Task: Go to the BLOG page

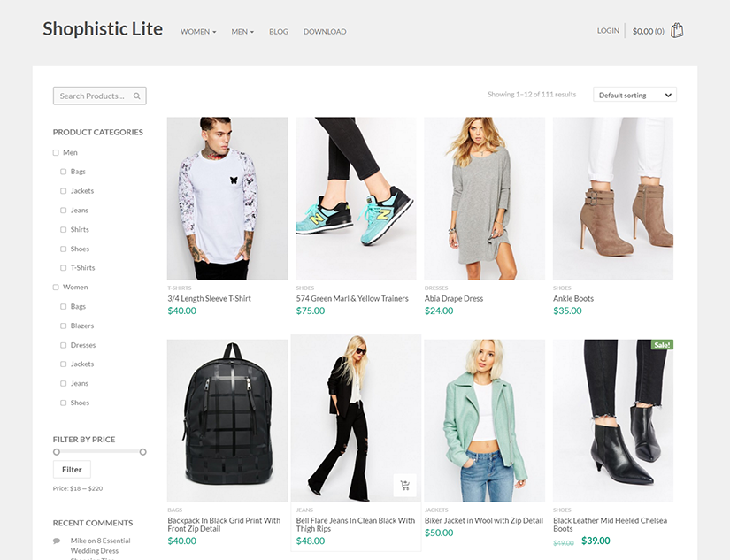Action: tap(279, 32)
